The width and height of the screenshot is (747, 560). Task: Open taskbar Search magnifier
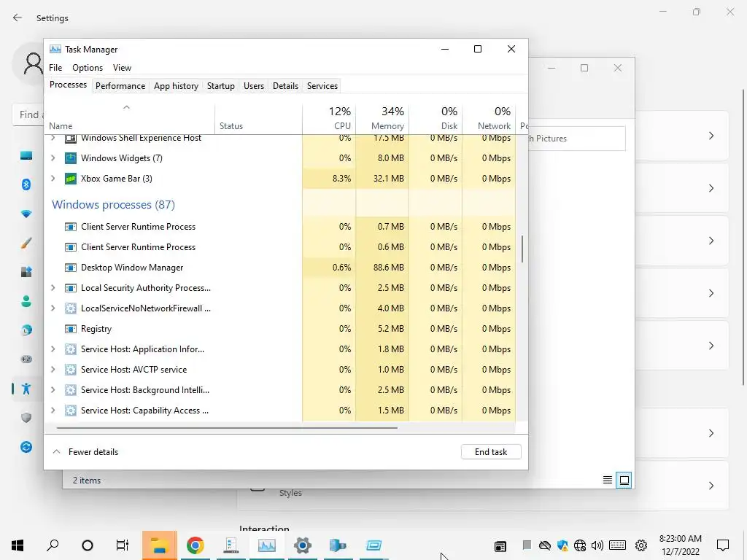[53, 545]
